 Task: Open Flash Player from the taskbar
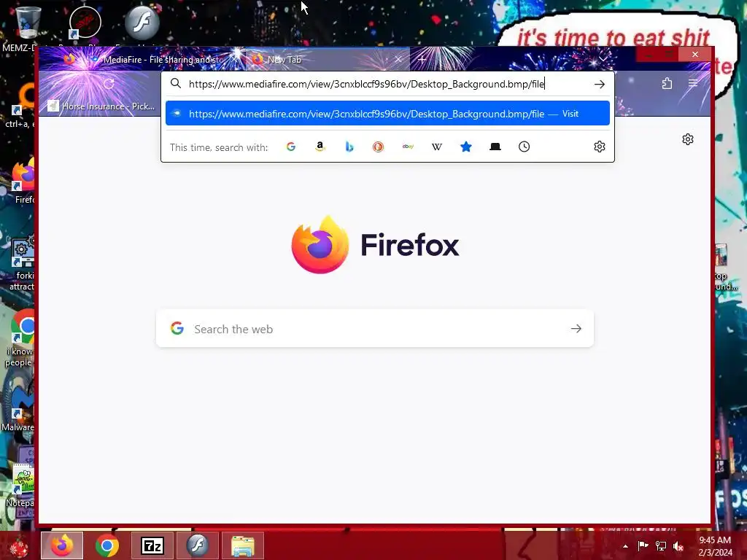coord(197,545)
